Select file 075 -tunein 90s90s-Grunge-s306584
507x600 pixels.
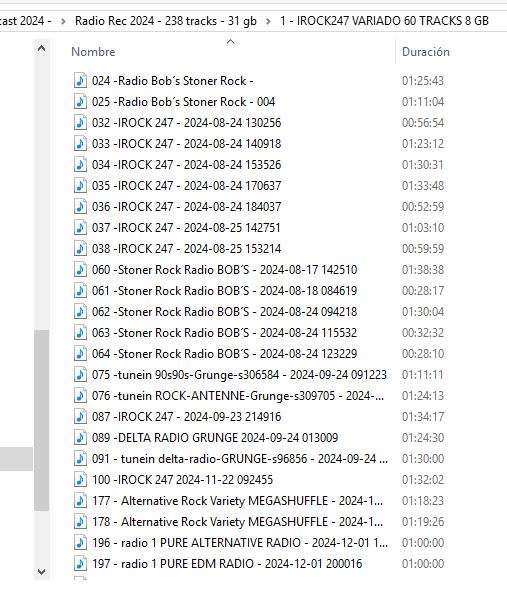(x=240, y=375)
